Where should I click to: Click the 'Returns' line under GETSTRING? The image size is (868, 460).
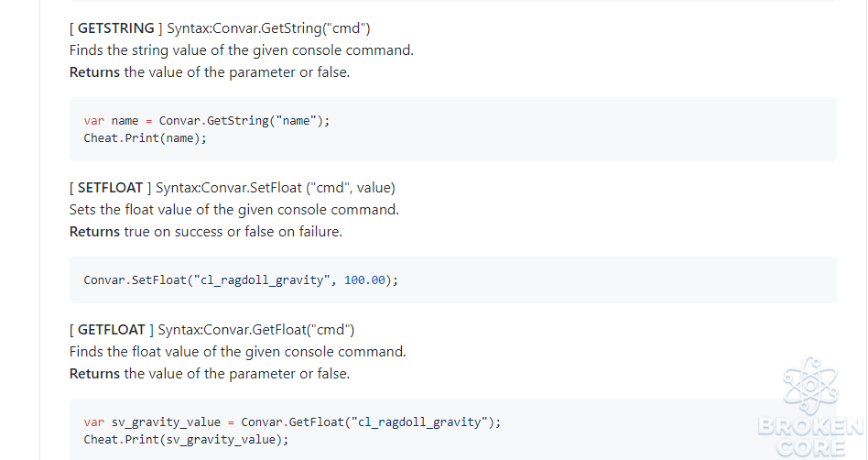pos(210,72)
